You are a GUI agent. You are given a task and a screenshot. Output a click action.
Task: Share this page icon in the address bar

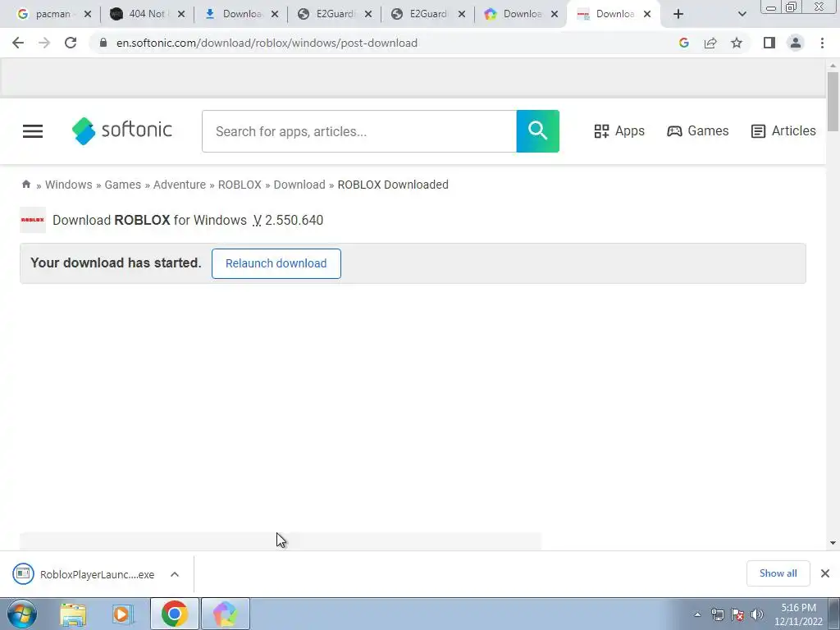tap(710, 43)
